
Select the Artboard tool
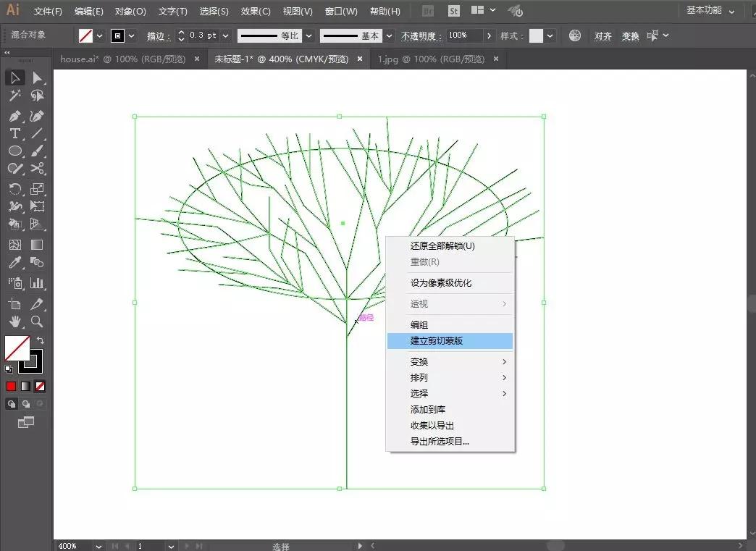point(15,303)
